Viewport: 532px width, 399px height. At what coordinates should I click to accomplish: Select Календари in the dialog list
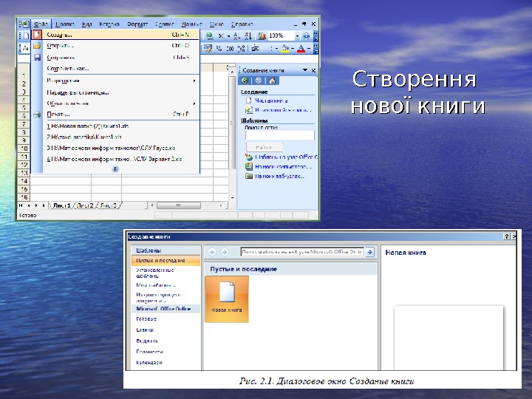[x=149, y=362]
